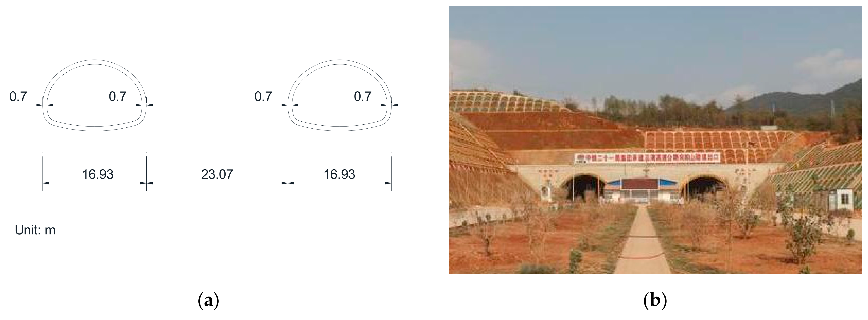Click the 0.7 label inside the left tunnel
The width and height of the screenshot is (868, 320).
click(117, 97)
